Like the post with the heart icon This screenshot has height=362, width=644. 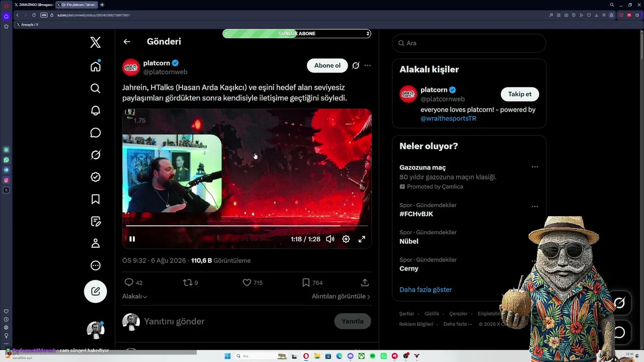247,283
